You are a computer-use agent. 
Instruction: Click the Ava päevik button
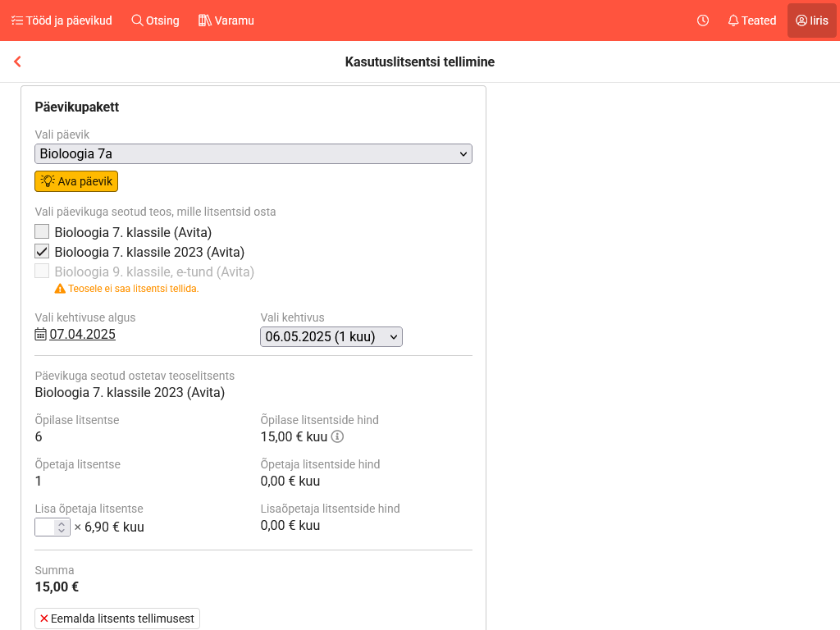click(76, 181)
